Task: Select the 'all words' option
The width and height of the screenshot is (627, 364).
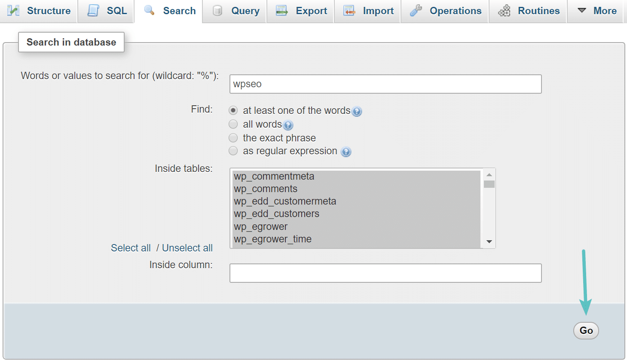Action: tap(233, 124)
